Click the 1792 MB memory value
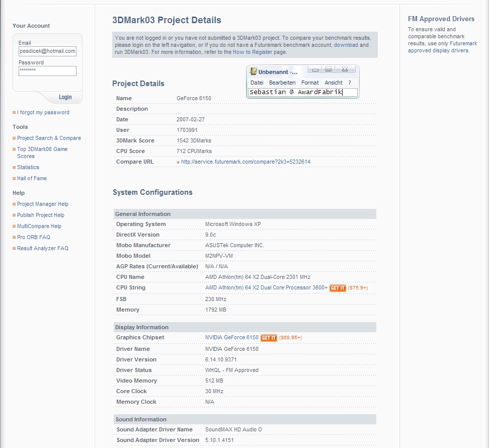 [x=216, y=310]
